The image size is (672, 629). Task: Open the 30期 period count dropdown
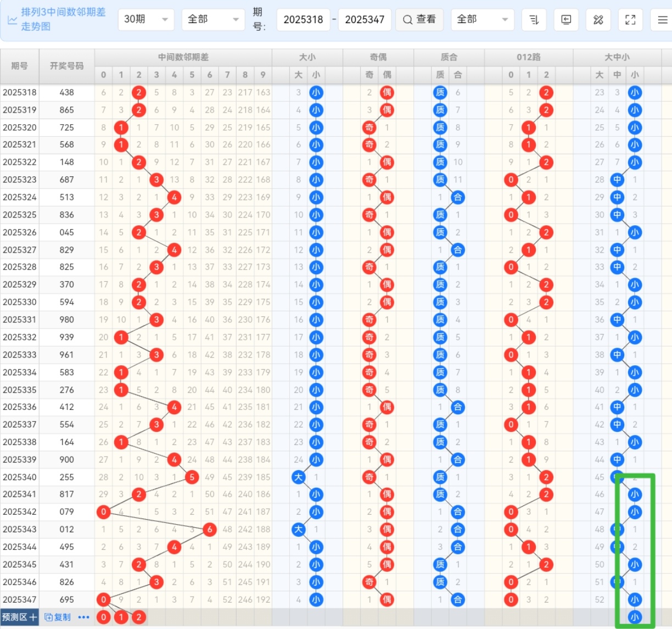click(x=145, y=20)
